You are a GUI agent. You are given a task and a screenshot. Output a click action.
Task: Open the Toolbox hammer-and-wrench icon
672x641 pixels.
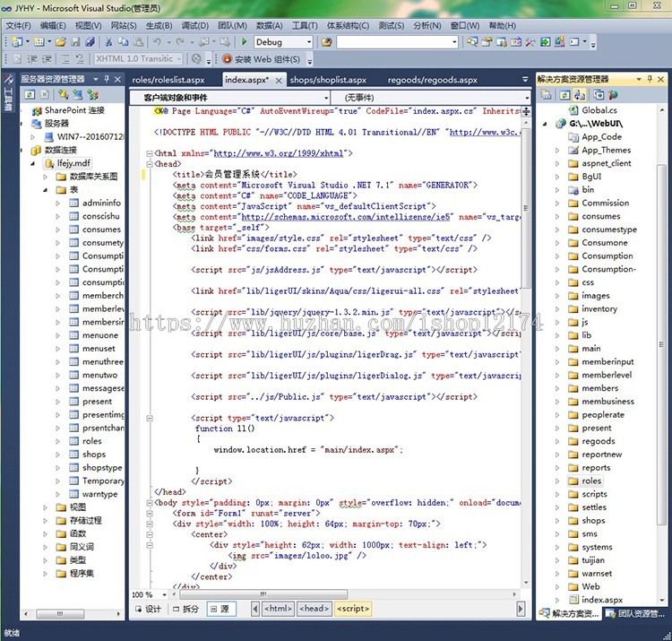(530, 41)
